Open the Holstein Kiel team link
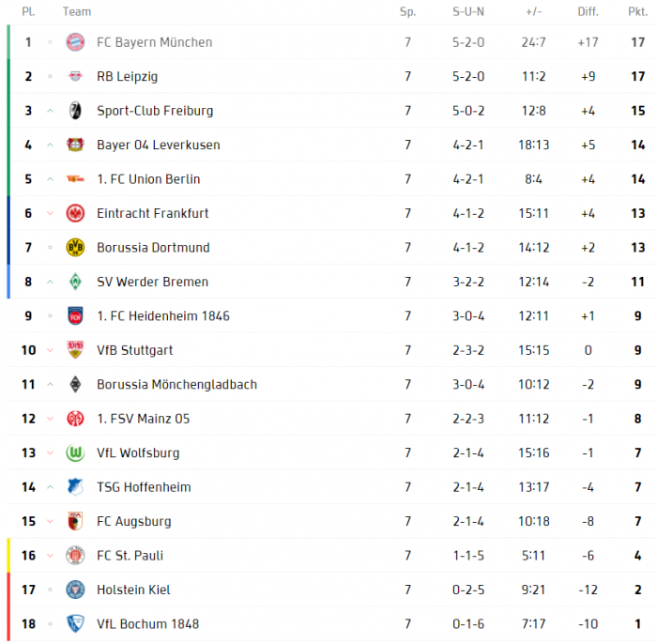The height and width of the screenshot is (644, 657). tap(133, 590)
